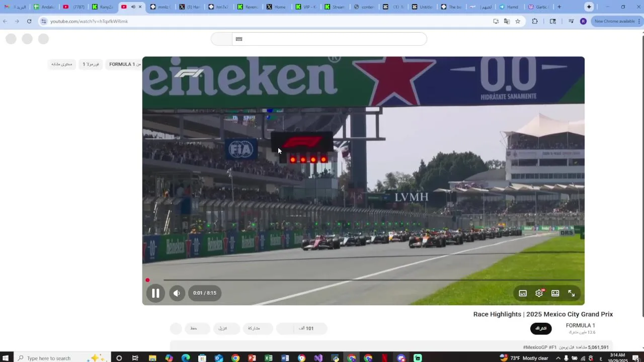The width and height of the screenshot is (644, 362).
Task: Open Word from the taskbar
Action: (x=285, y=358)
